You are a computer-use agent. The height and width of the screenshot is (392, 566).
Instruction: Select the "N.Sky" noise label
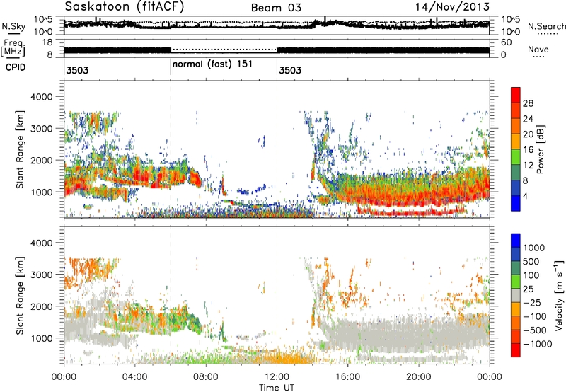pyautogui.click(x=13, y=26)
